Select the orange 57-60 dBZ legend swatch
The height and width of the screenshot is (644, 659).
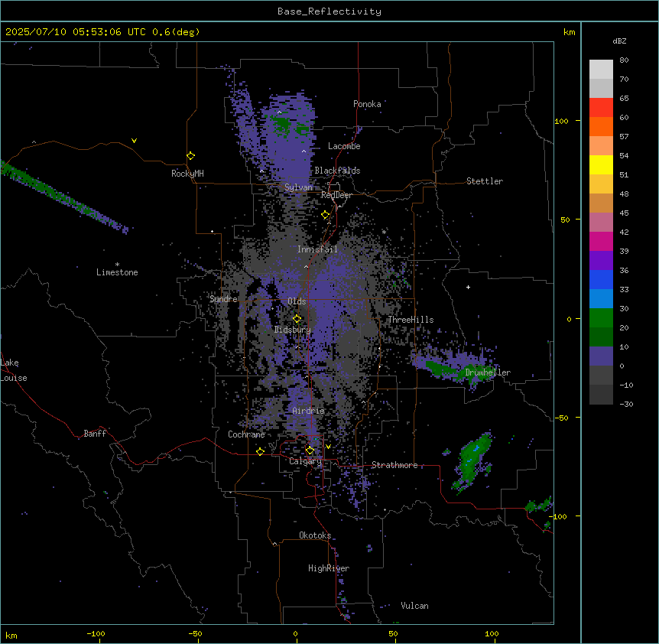tap(601, 126)
